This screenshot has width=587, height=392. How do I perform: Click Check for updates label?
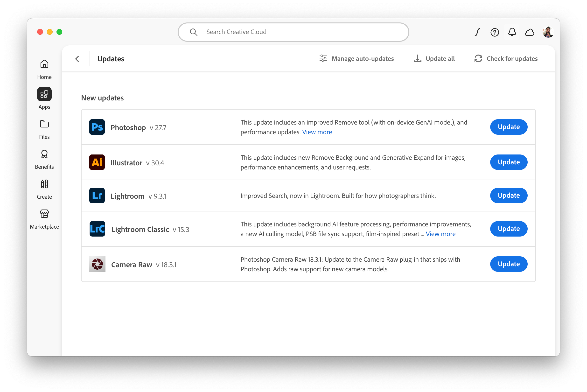point(512,58)
